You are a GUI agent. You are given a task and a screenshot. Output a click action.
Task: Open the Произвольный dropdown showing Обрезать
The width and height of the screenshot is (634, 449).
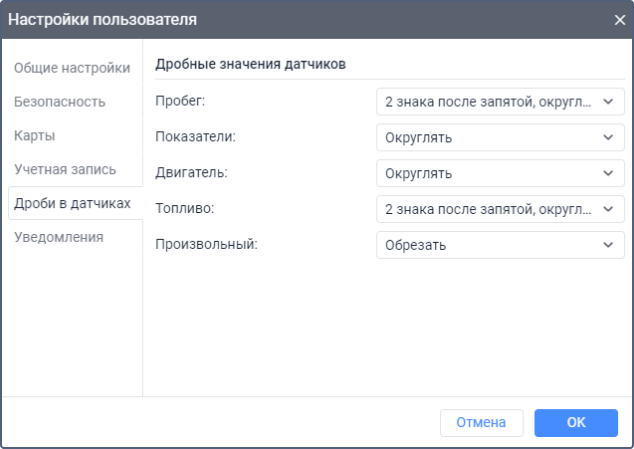pyautogui.click(x=499, y=245)
